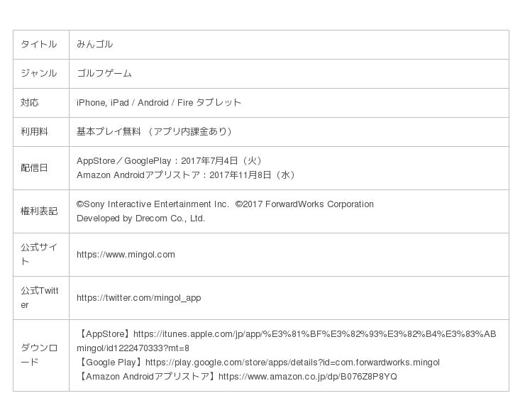Open the play.google.com download URL
Image resolution: width=525 pixels, height=420 pixels.
click(292, 363)
